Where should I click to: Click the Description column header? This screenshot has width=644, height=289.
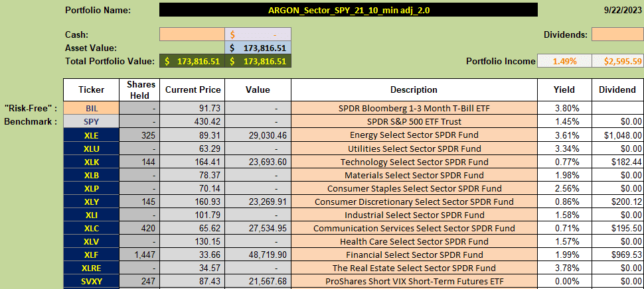point(414,90)
